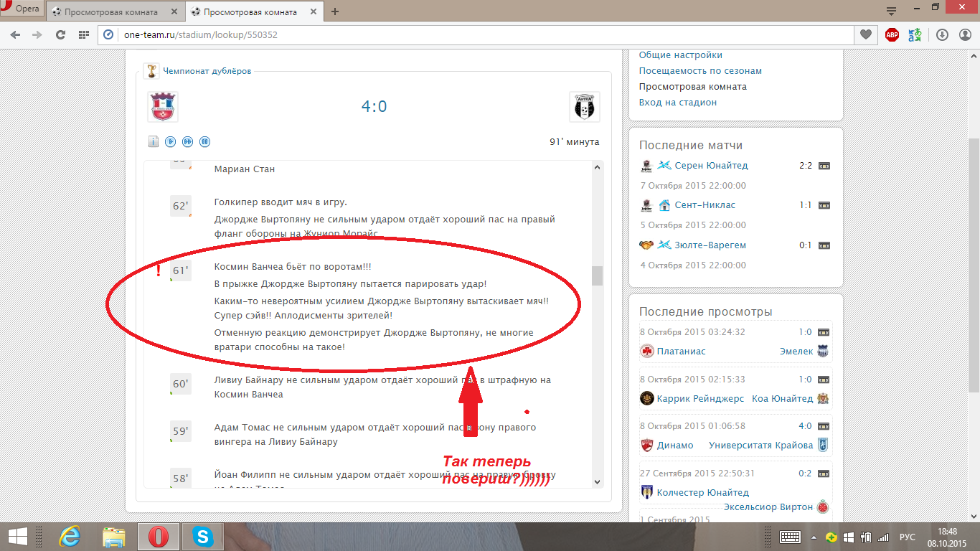Viewport: 980px width, 551px height.
Task: Fast-forward the match commentary
Action: (x=188, y=142)
